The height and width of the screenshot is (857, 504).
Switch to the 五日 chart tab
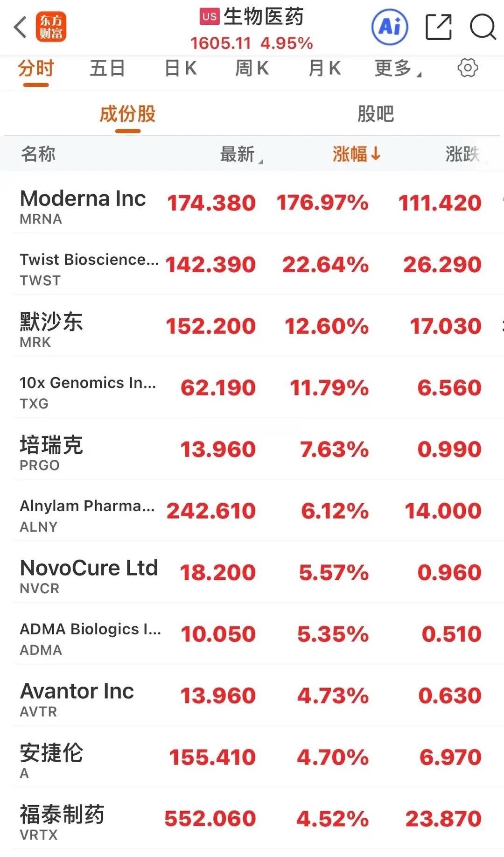pos(107,68)
